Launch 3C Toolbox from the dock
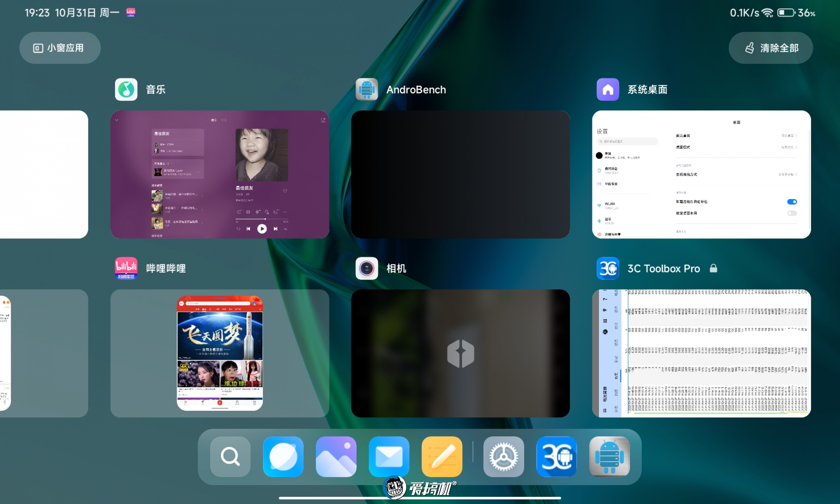The image size is (840, 504). pyautogui.click(x=556, y=457)
